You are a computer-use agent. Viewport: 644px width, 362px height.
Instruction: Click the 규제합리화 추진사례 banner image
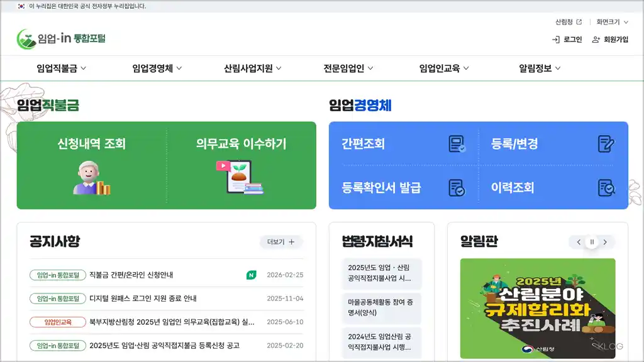point(538,308)
